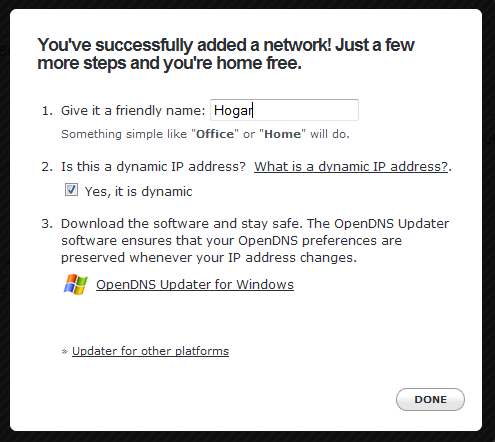Click the "Yes, it is dynamic" label text
This screenshot has width=495, height=442.
pos(138,192)
